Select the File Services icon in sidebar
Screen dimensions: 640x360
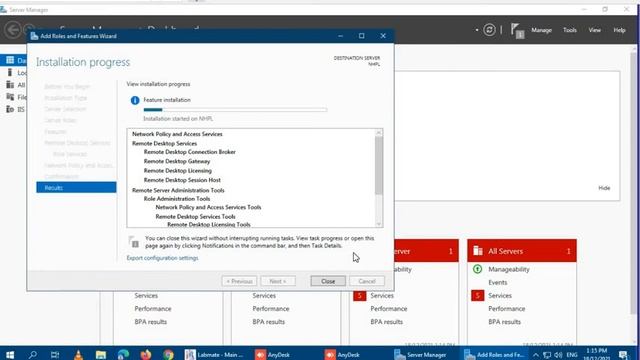point(10,97)
